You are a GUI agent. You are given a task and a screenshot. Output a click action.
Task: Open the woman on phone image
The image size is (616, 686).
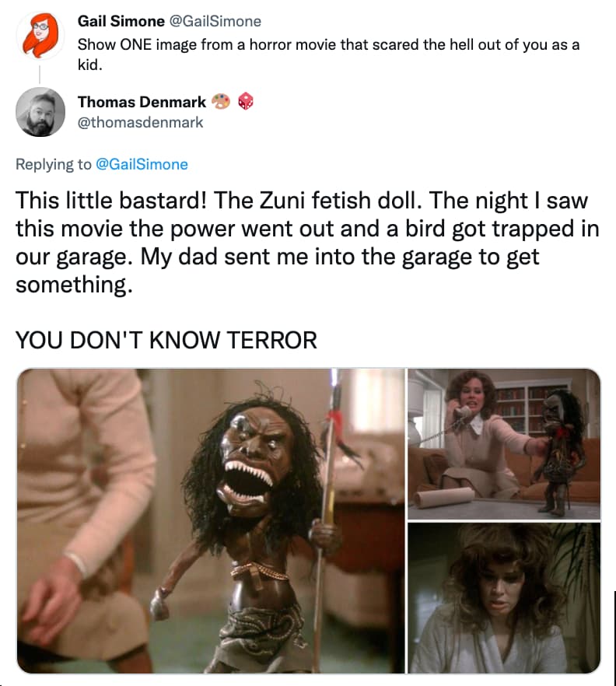504,443
